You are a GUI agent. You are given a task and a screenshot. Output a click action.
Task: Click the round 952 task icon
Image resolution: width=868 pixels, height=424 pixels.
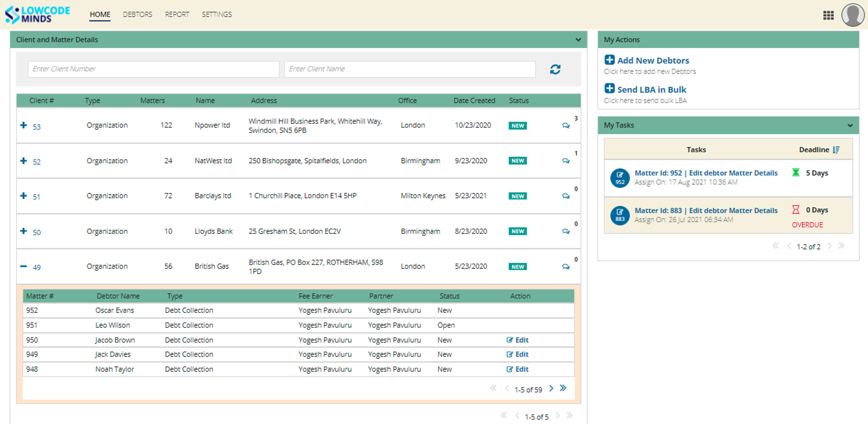[620, 178]
